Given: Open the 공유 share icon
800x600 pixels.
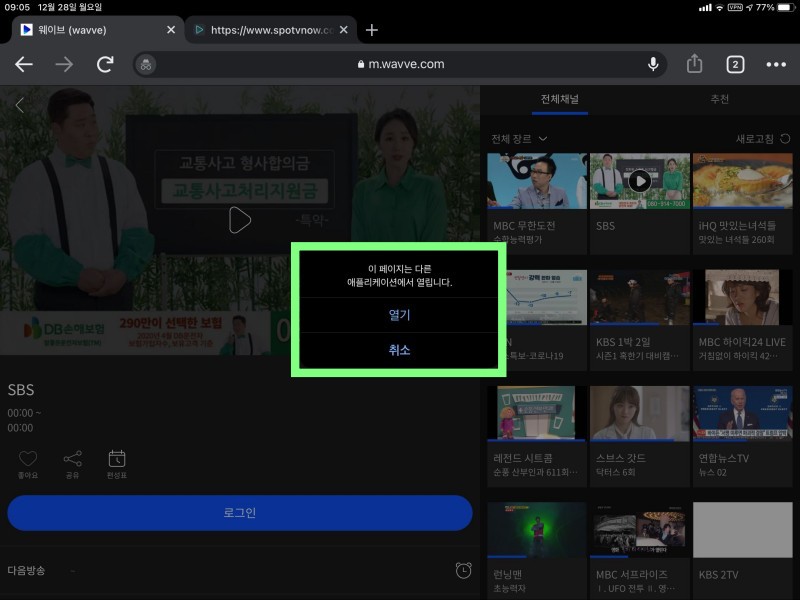Looking at the screenshot, I should click(72, 459).
